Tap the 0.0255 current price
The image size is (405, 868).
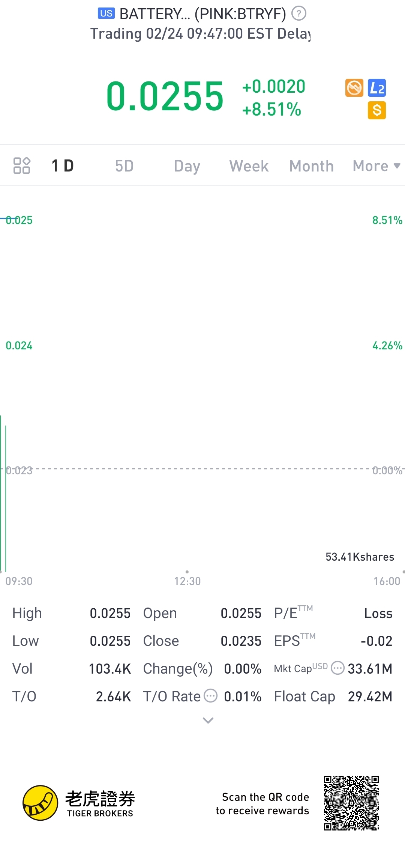click(x=165, y=96)
